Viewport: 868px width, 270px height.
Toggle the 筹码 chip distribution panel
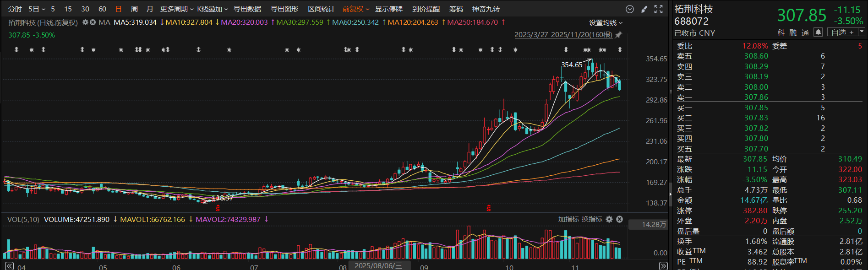(456, 9)
